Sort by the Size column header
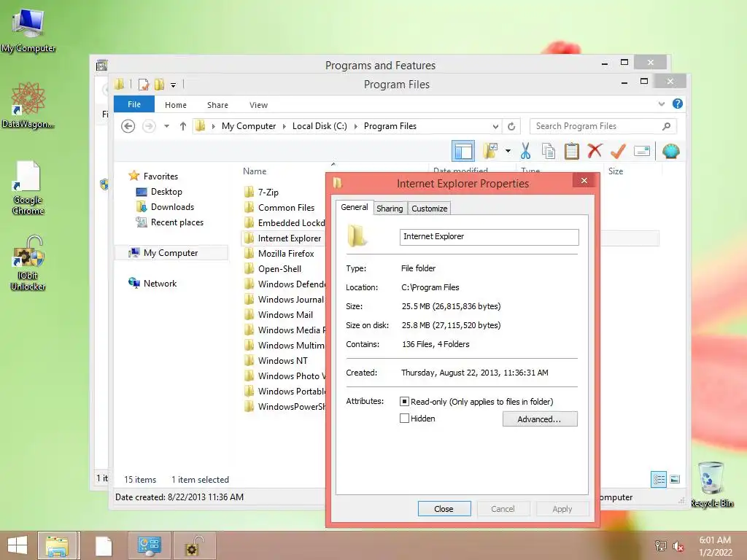Screen dimensions: 747x560 [x=615, y=171]
